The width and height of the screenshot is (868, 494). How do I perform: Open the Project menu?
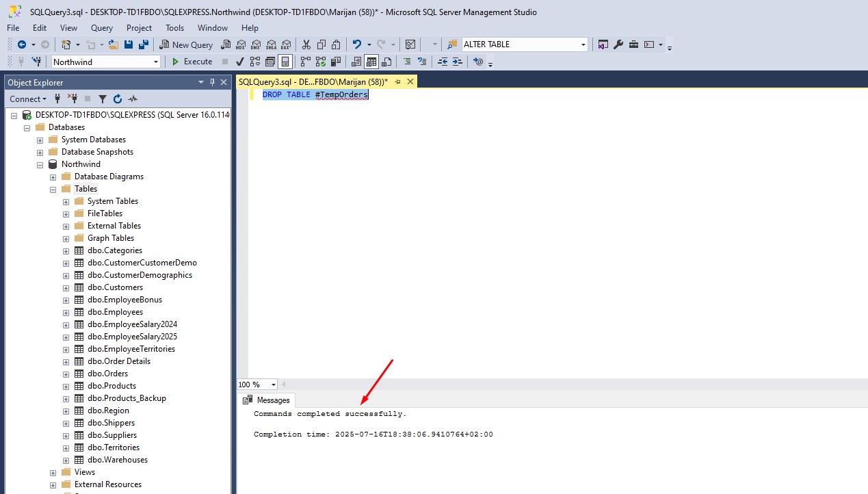click(x=139, y=28)
